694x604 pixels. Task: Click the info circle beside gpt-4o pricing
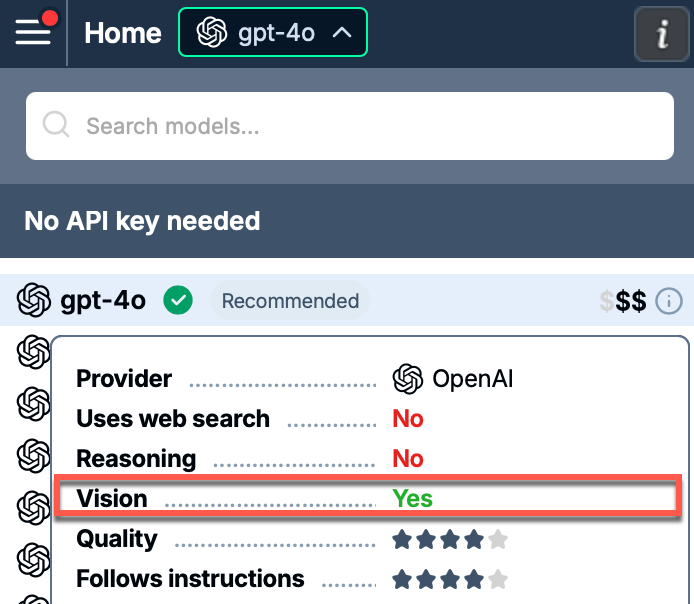click(668, 301)
